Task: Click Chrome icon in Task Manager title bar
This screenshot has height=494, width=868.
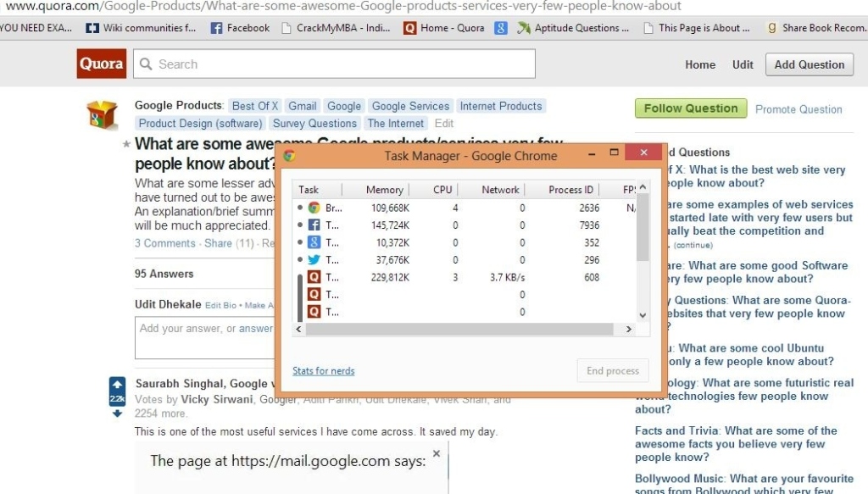Action: (289, 155)
